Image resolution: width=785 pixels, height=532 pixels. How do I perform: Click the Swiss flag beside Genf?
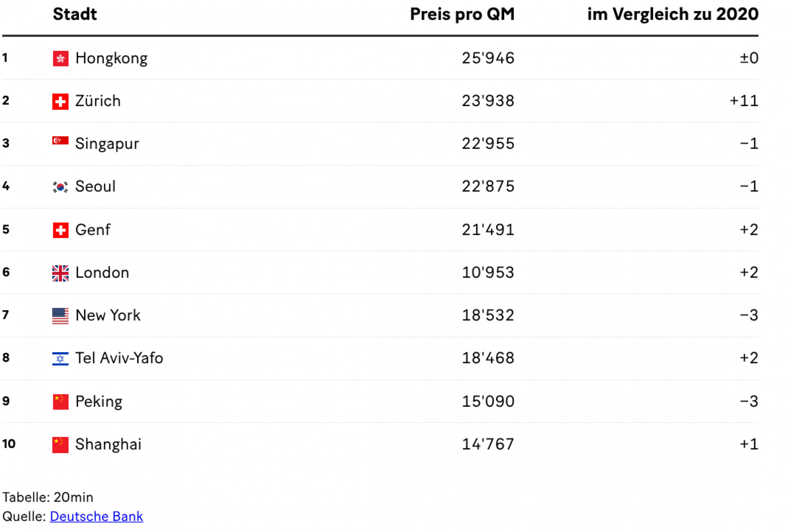click(60, 230)
